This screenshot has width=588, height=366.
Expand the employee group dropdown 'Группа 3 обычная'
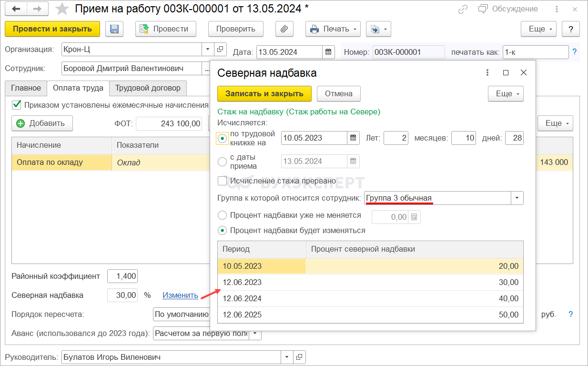(x=517, y=198)
